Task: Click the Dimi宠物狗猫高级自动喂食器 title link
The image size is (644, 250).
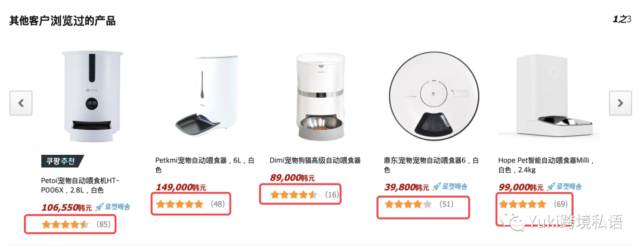Action: 315,160
